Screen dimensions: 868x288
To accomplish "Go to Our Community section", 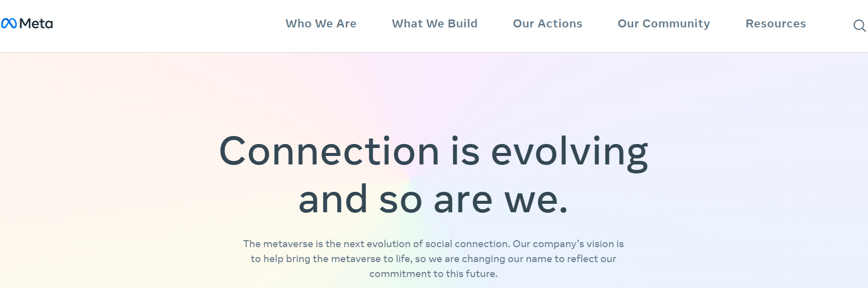I will 664,23.
